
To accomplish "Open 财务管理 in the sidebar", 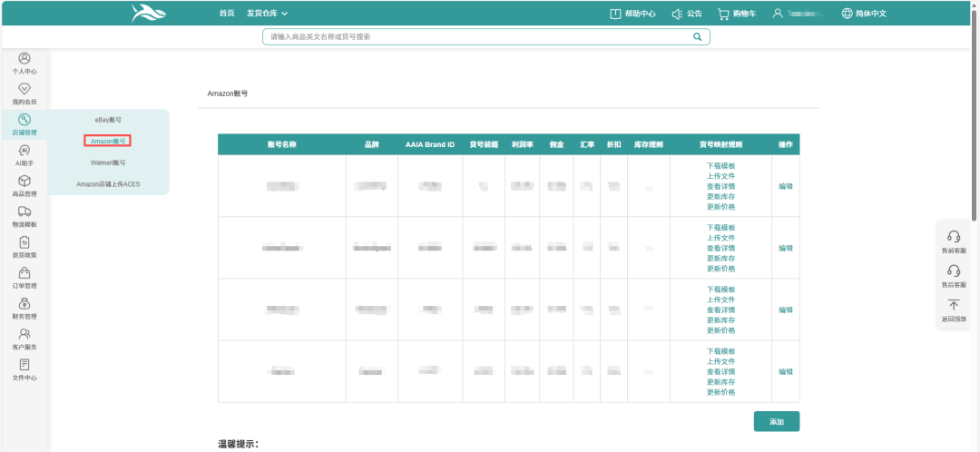I will coord(24,305).
